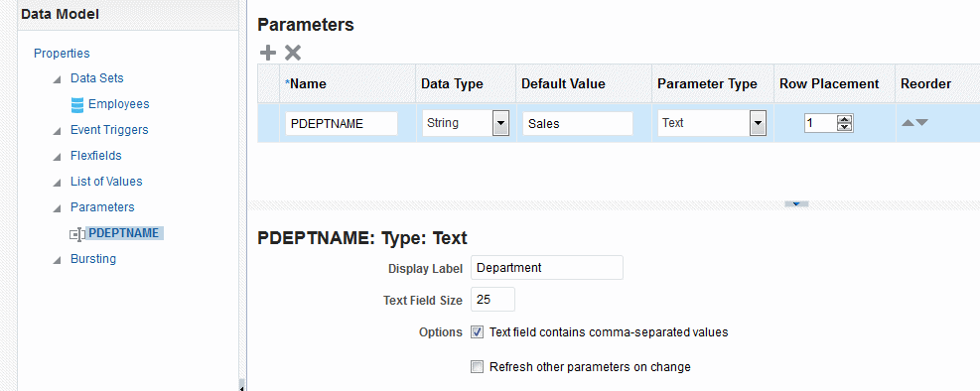This screenshot has width=980, height=391.
Task: Open the Bursting section link
Action: tap(93, 259)
